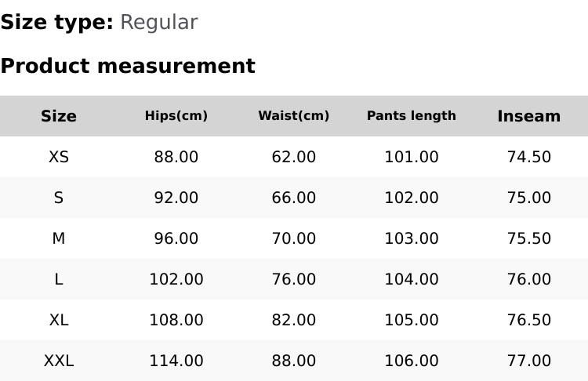This screenshot has width=588, height=381.
Task: Click hips value 108.00 for XL
Action: coord(176,320)
